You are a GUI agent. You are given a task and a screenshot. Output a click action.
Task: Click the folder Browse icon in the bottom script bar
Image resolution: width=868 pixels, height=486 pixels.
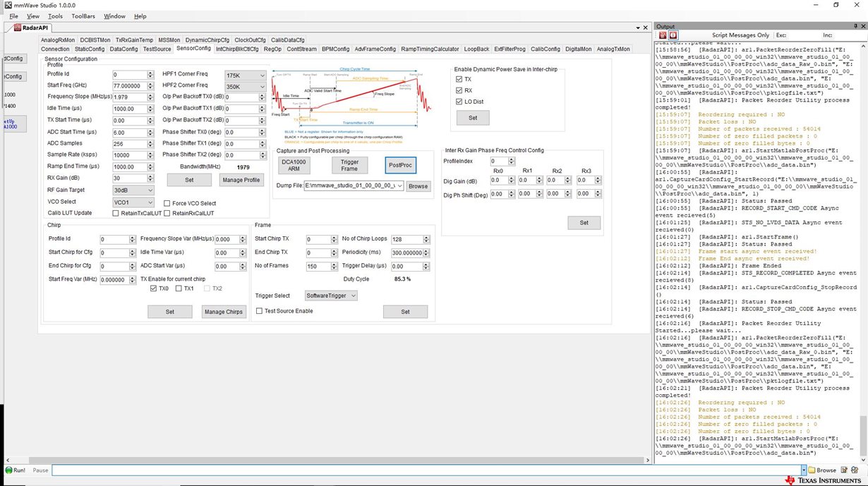[823, 470]
